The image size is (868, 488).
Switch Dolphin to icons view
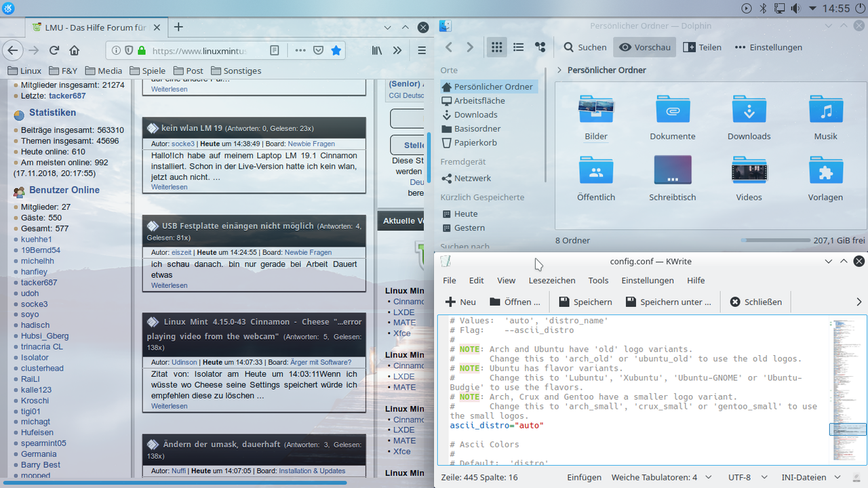pos(497,47)
